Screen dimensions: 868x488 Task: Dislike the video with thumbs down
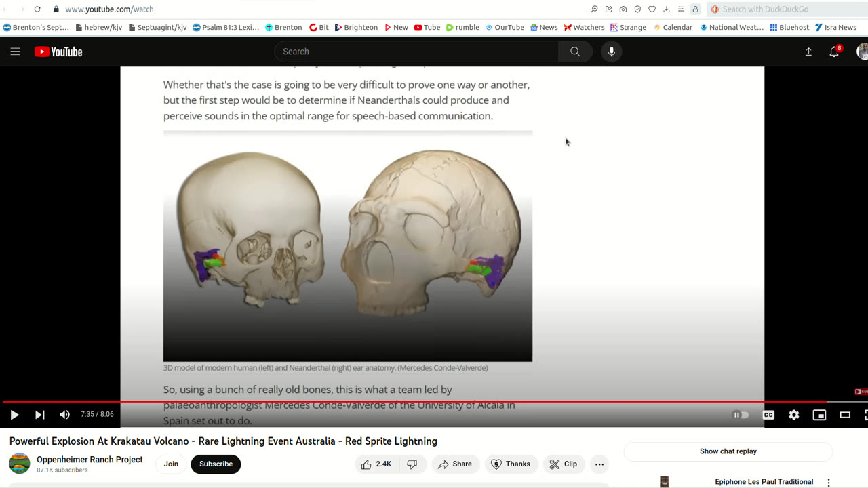[412, 464]
